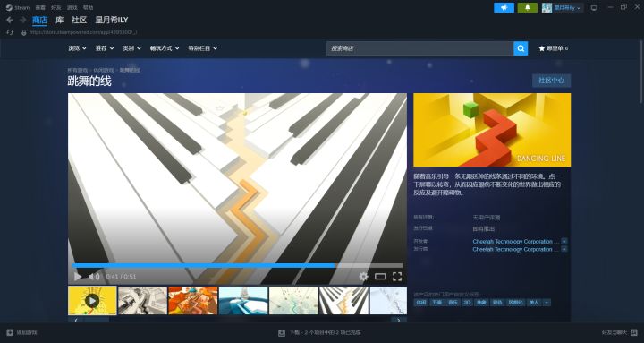Click the Dancing Line header image
The width and height of the screenshot is (644, 343).
tap(492, 130)
